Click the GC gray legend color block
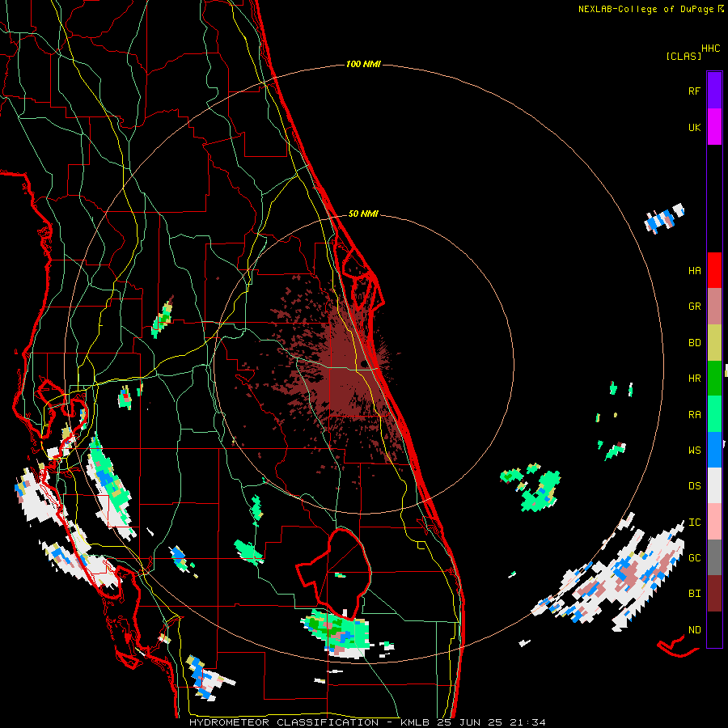Screen dimensions: 728x728 (x=714, y=557)
